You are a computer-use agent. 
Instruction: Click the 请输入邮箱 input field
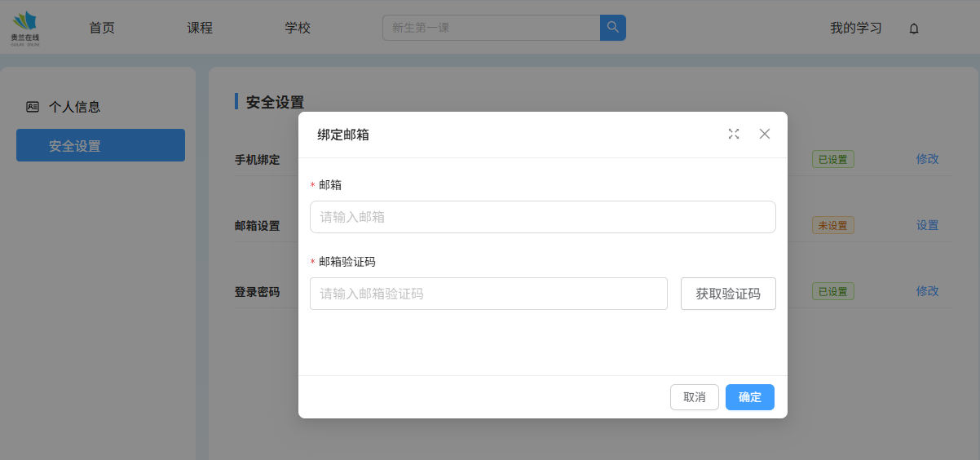point(542,217)
